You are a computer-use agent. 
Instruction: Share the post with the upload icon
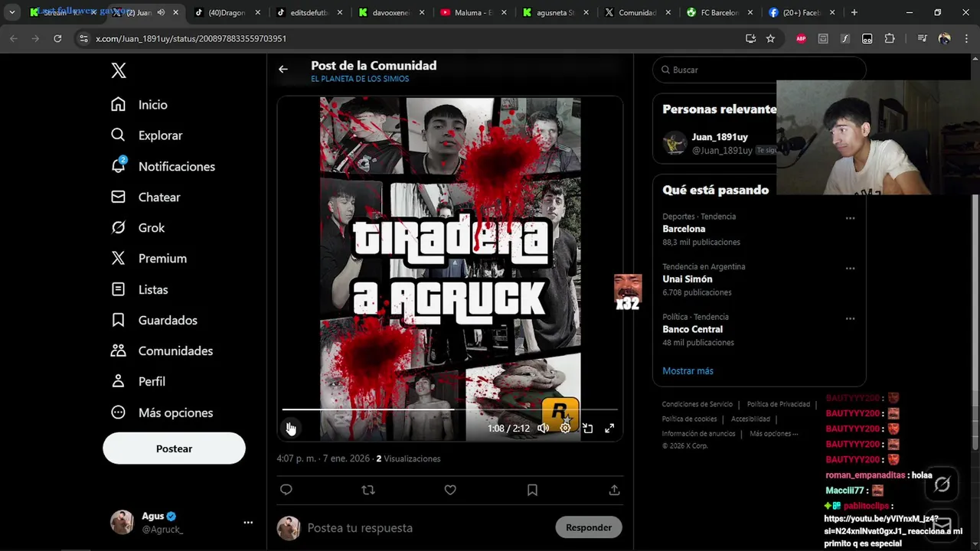point(614,490)
